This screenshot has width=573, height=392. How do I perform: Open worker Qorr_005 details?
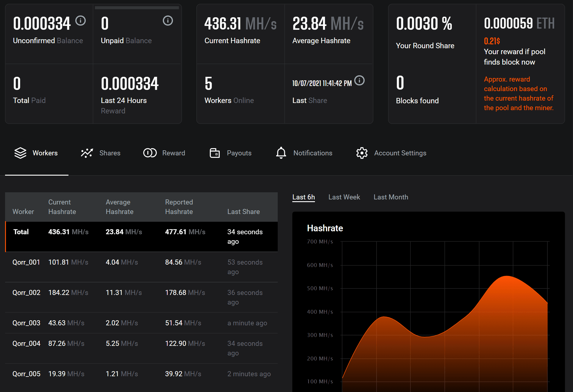(26, 374)
